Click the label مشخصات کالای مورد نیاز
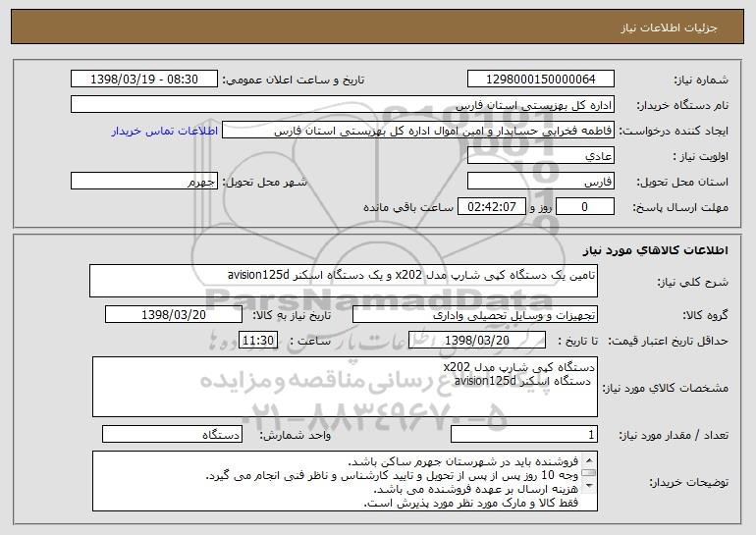Viewport: 756px width, 535px height. (x=665, y=387)
